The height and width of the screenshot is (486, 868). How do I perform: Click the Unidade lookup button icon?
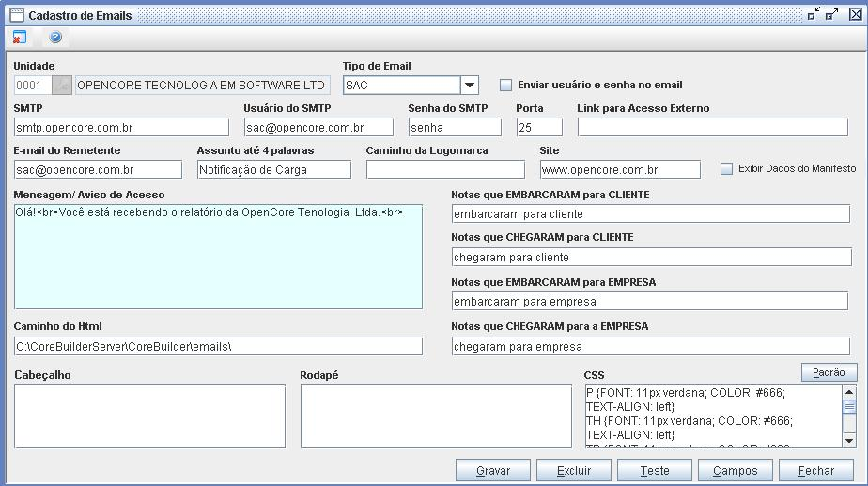click(62, 85)
